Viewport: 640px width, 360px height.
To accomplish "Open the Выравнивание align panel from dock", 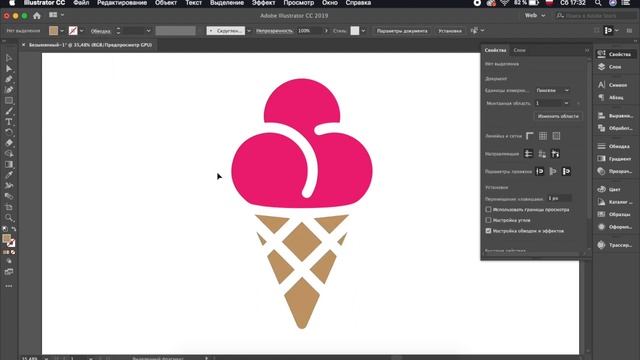I will (615, 116).
